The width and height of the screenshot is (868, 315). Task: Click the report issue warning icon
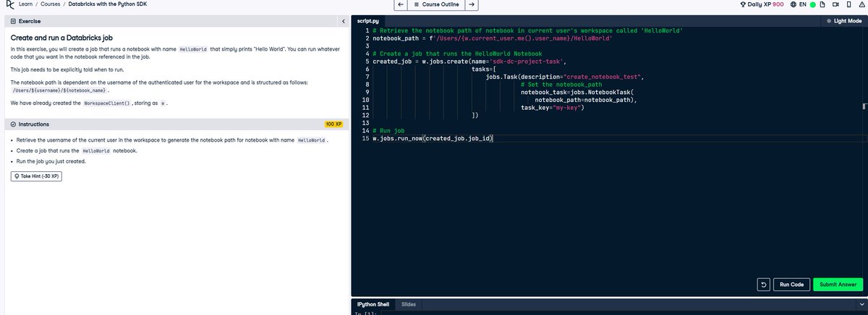point(861,5)
